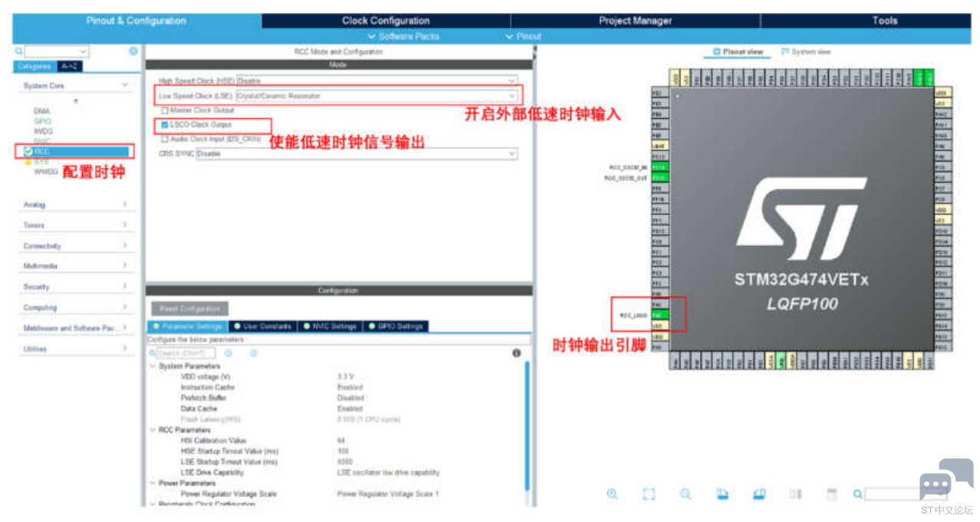Zoom in on the pinout view
Viewport: 980px width, 522px height.
click(612, 494)
